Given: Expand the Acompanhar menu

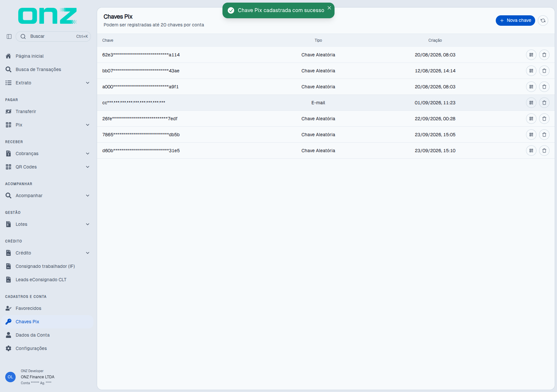Looking at the screenshot, I should click(48, 196).
